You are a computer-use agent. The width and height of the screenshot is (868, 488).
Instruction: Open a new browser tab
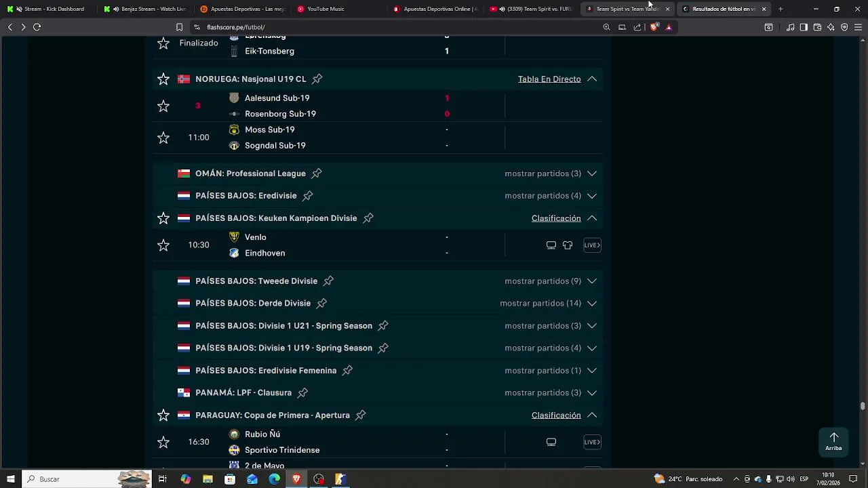point(781,9)
